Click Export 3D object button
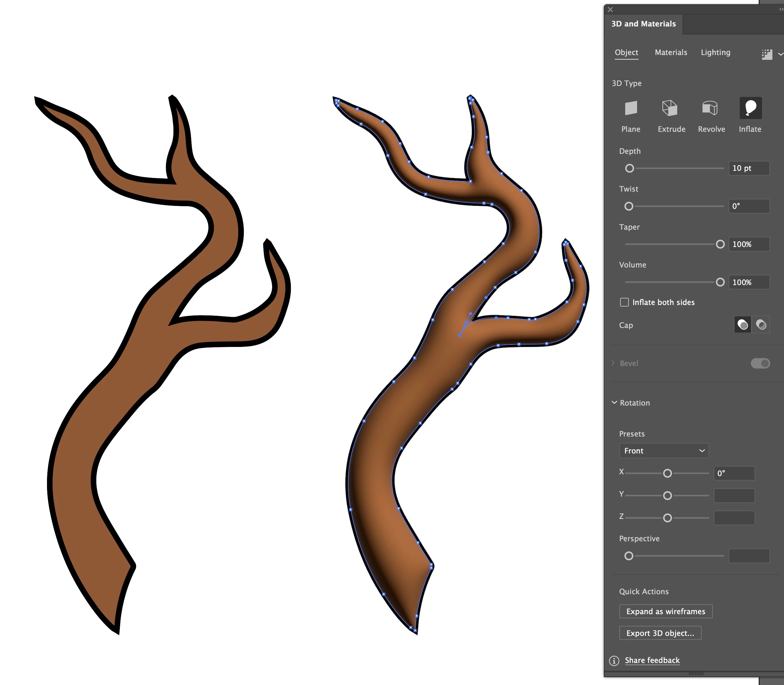The image size is (784, 685). (660, 633)
